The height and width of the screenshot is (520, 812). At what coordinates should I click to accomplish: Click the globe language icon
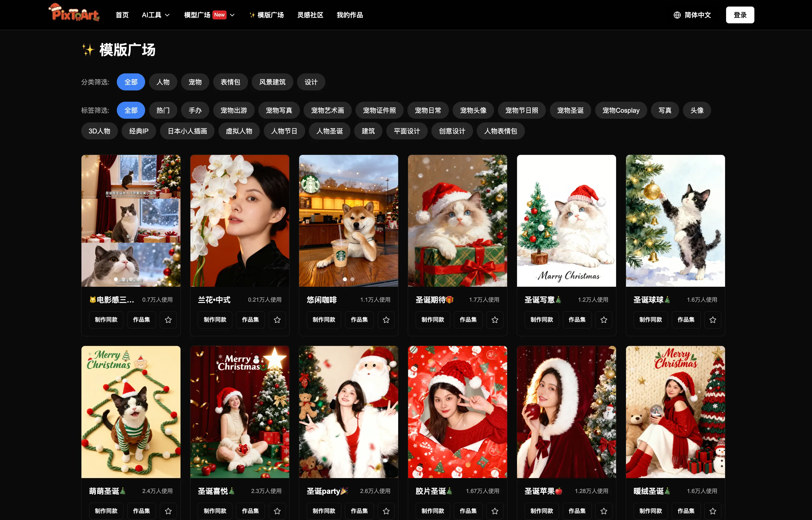coord(677,15)
